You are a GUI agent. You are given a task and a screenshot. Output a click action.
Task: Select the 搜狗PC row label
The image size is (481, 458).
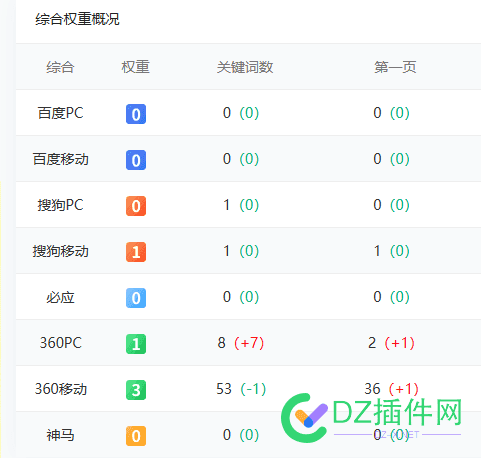60,205
